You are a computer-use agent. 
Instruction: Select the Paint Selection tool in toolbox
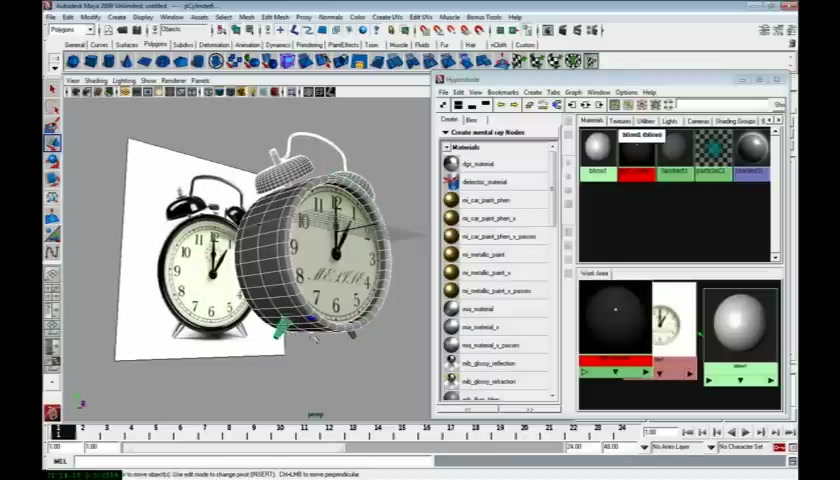(52, 125)
